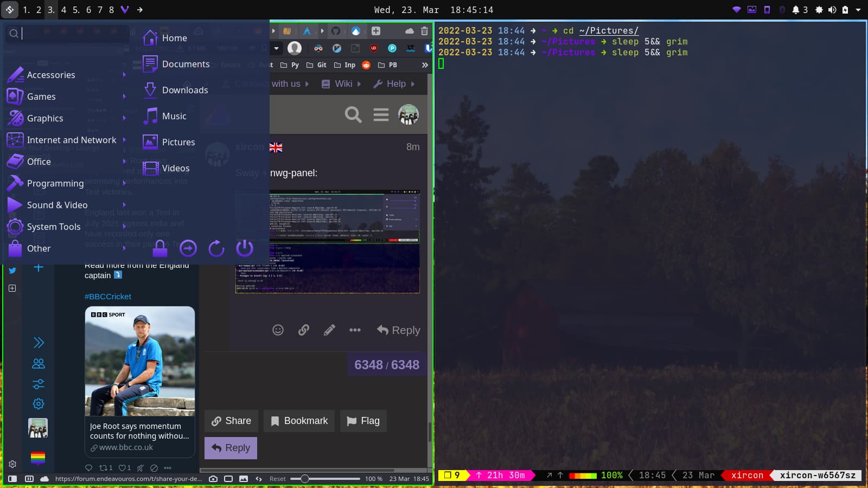The width and height of the screenshot is (868, 488).
Task: Open the Games category in app menu
Action: point(66,97)
